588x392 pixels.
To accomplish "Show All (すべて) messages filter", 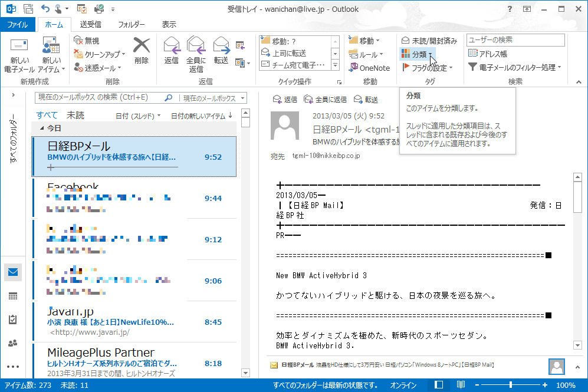I will click(47, 116).
